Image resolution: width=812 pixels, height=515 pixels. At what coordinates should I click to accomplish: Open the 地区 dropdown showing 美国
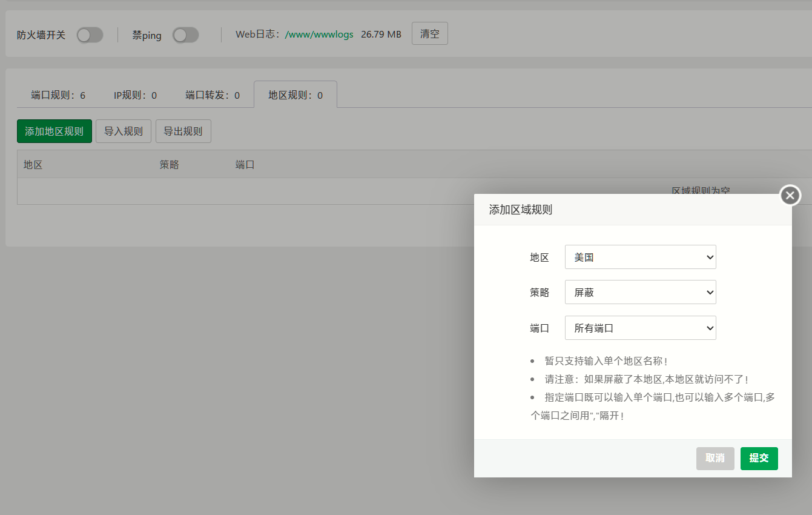coord(641,257)
